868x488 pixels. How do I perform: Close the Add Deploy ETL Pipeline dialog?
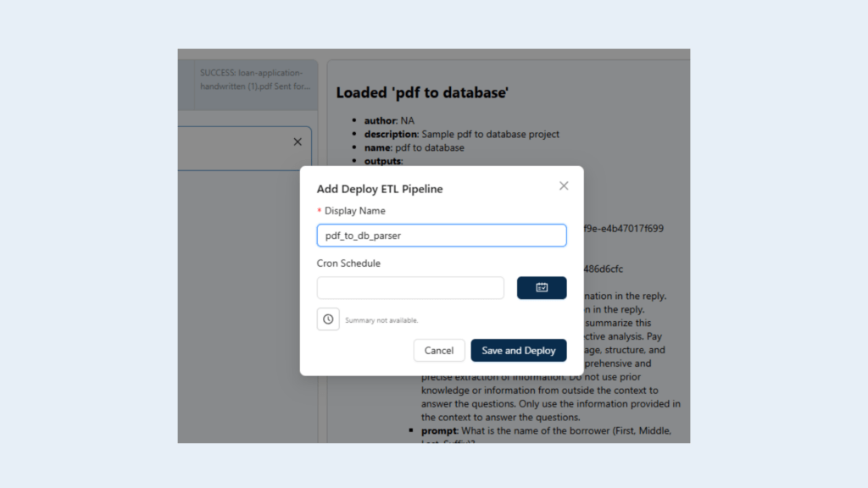(564, 186)
